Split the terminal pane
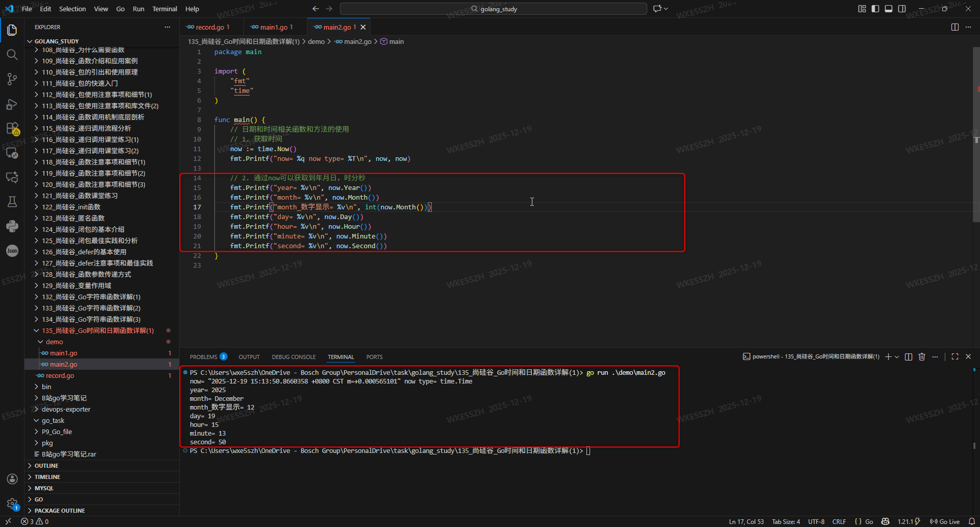Screen dimensions: 980x527 pos(909,357)
